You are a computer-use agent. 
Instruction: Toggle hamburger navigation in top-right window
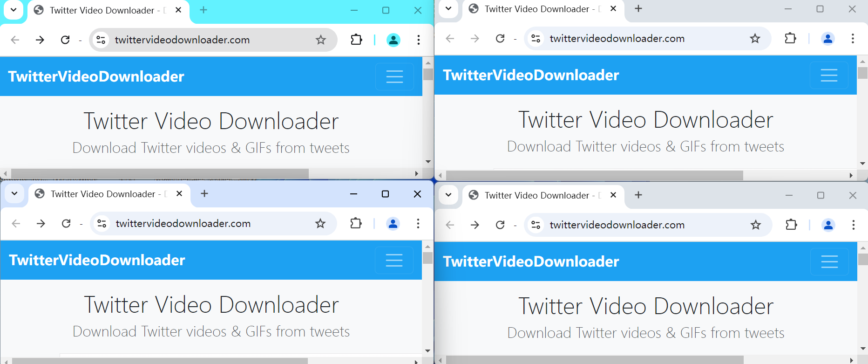tap(829, 75)
